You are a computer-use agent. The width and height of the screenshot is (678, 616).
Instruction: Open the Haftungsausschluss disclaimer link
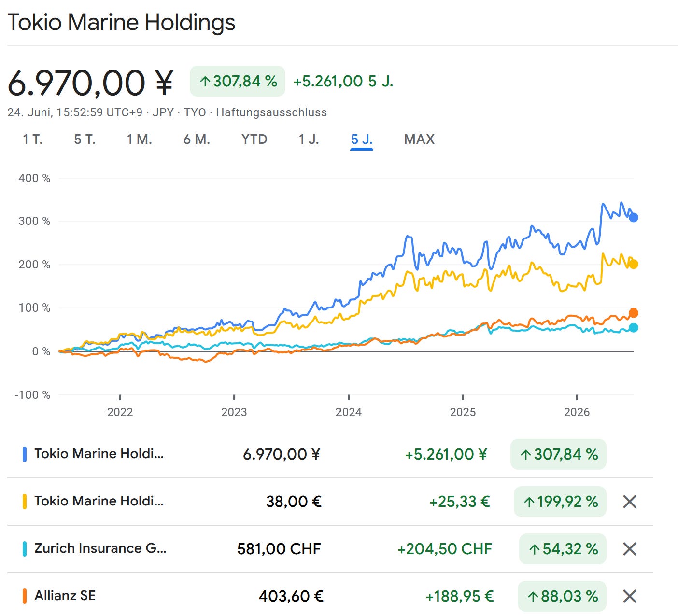tap(271, 112)
